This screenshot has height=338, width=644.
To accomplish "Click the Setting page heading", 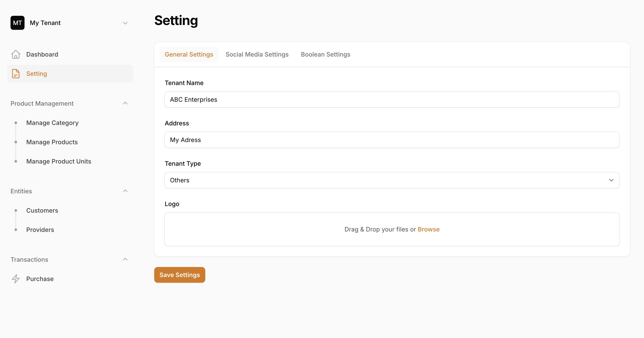I will (176, 21).
